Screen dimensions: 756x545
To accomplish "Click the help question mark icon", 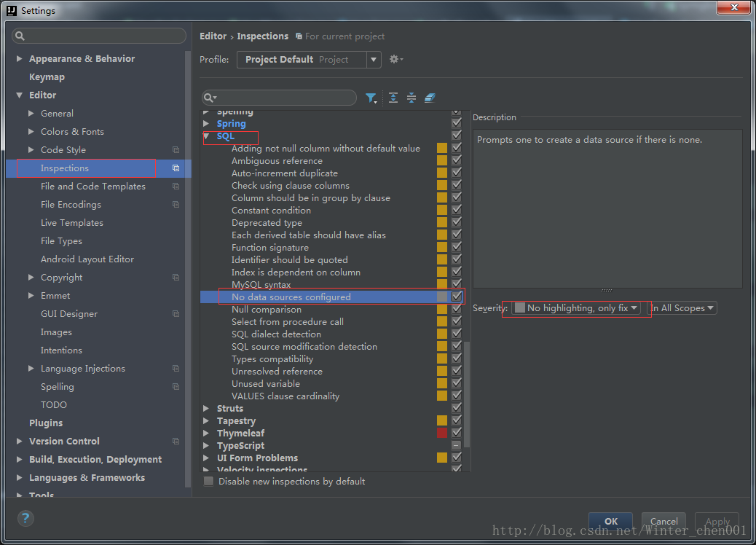I will point(25,519).
